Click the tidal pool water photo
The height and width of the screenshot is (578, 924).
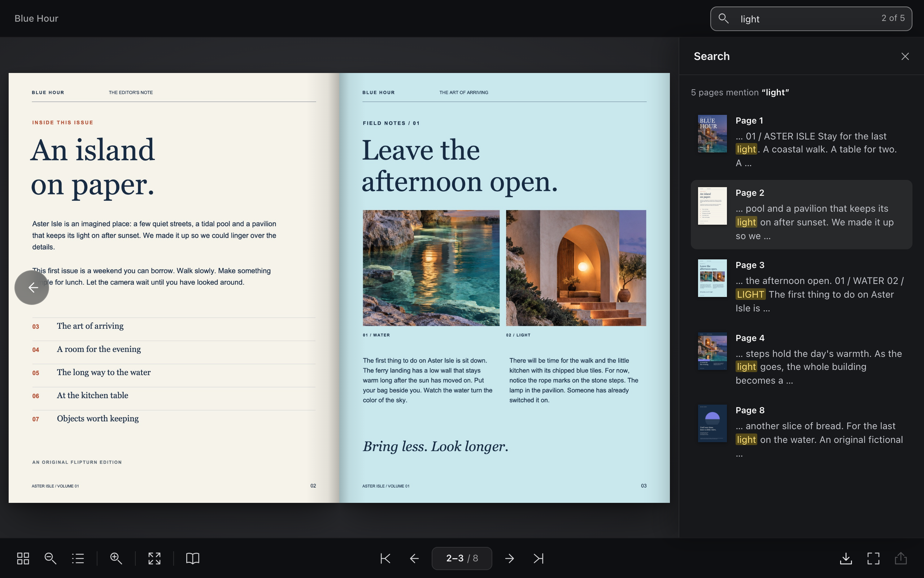pyautogui.click(x=431, y=268)
